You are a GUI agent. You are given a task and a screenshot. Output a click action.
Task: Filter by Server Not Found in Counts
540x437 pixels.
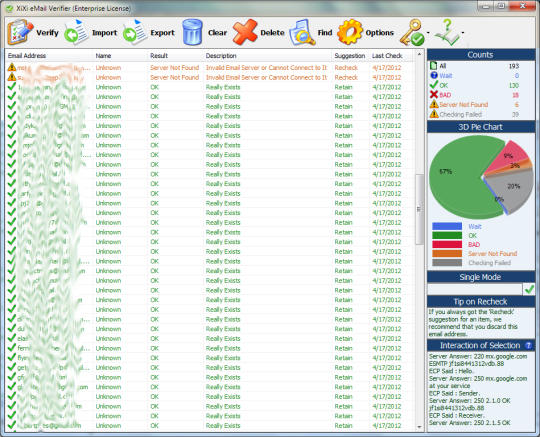click(464, 105)
